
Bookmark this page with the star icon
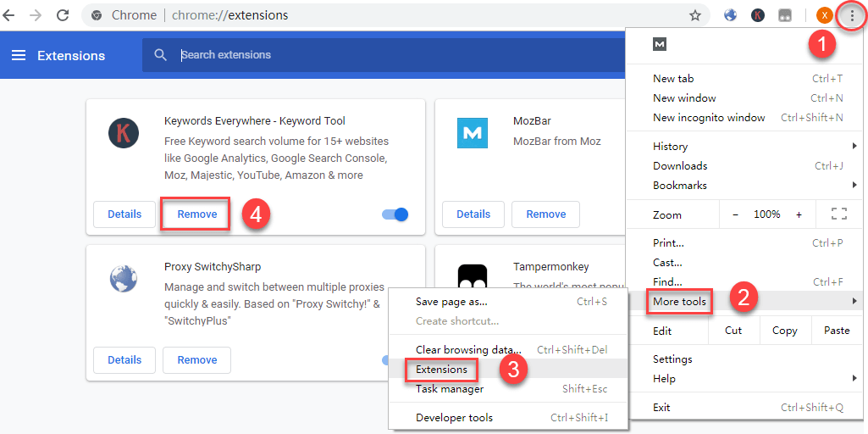point(694,15)
